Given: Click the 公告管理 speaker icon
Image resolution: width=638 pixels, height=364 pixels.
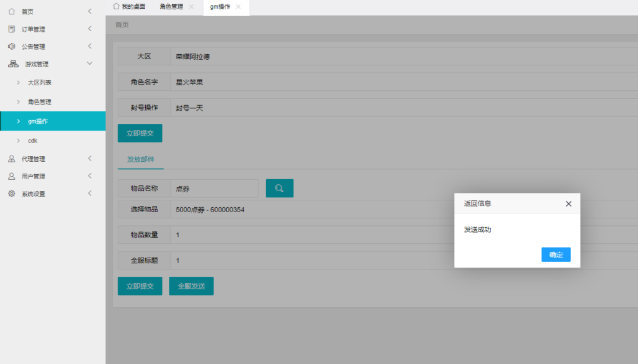Looking at the screenshot, I should pos(11,46).
